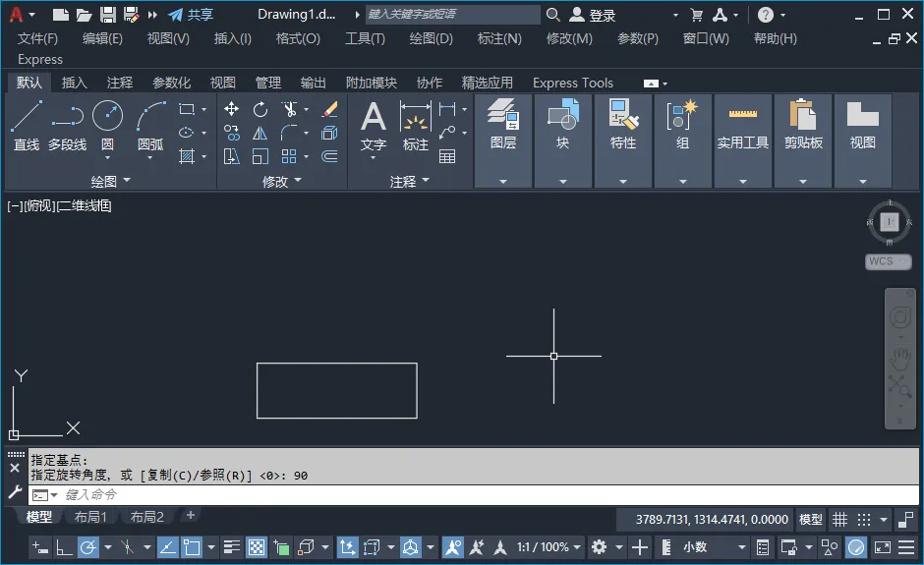Expand the 绘图 panel dropdown
Viewport: 924px width, 565px height.
click(x=111, y=181)
